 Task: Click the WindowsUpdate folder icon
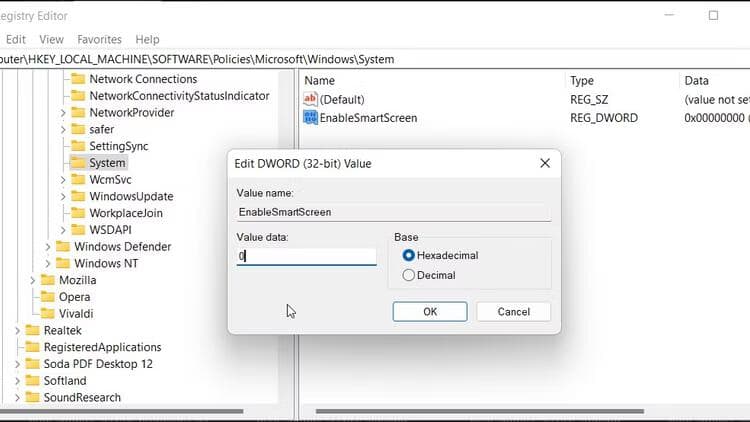[77, 197]
